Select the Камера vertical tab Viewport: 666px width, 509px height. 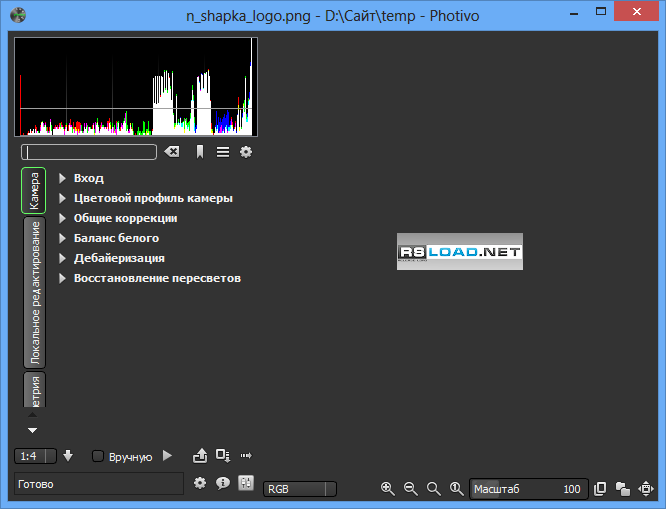pos(34,190)
